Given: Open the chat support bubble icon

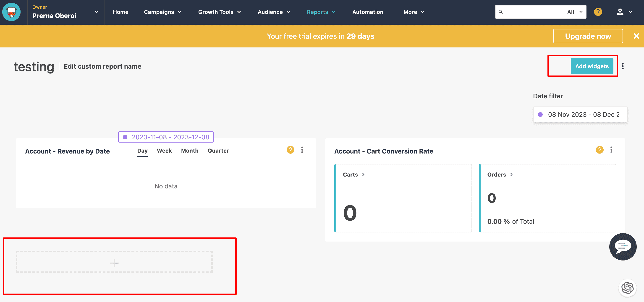Looking at the screenshot, I should point(623,247).
